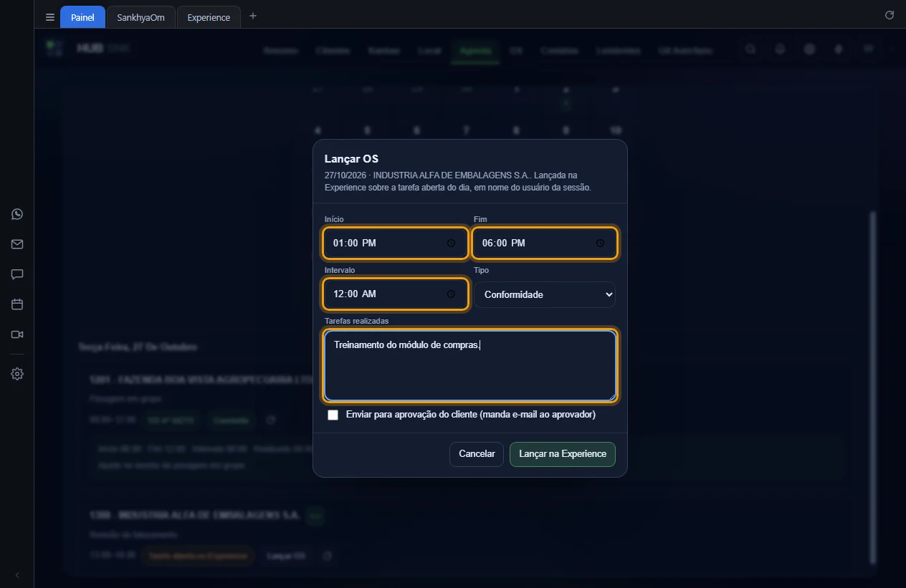Image resolution: width=906 pixels, height=588 pixels.
Task: Enable the Enviar para aprovação do cliente checkbox
Action: pos(333,415)
